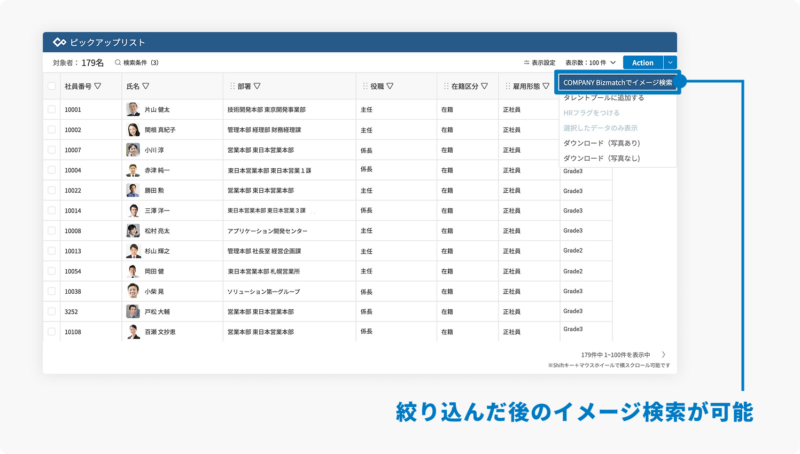This screenshot has height=454, width=800.
Task: Grab the drag handle on 在籍区分 column
Action: coord(446,86)
